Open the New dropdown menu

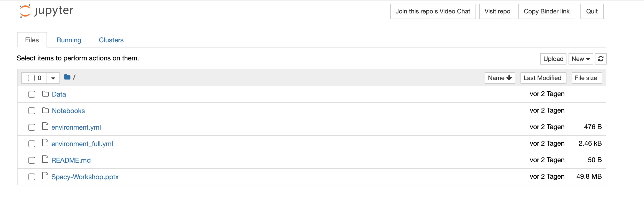tap(580, 59)
